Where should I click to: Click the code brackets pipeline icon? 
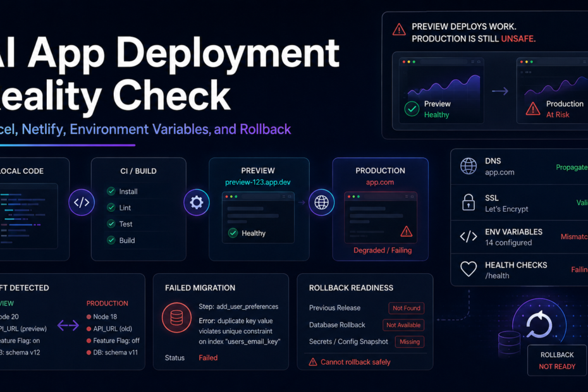pyautogui.click(x=82, y=202)
